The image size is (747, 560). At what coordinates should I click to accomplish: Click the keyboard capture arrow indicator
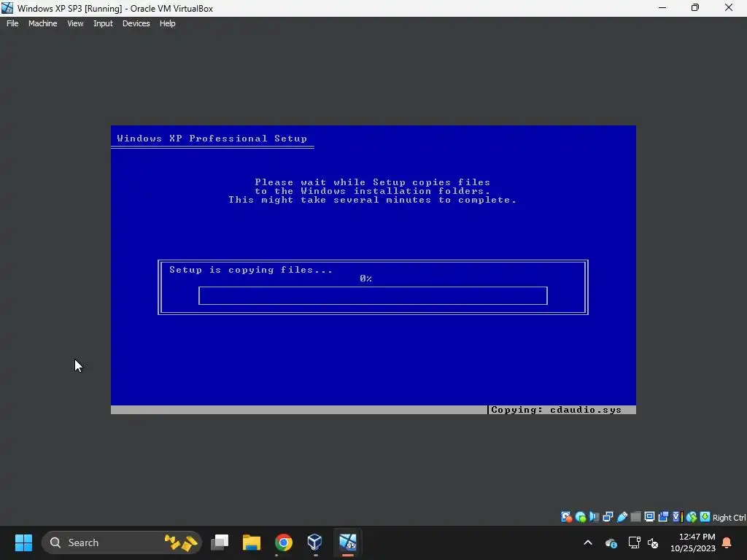point(705,517)
